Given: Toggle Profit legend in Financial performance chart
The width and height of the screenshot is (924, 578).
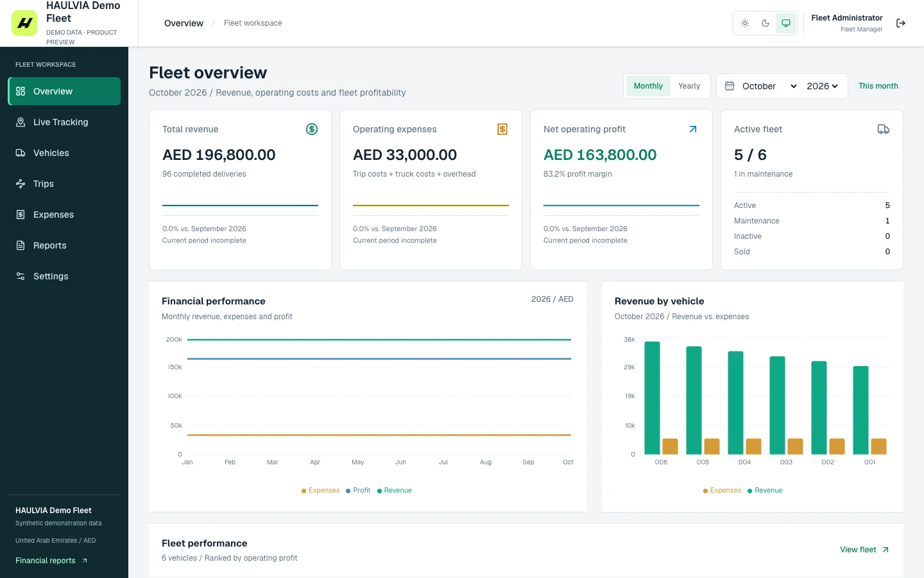Looking at the screenshot, I should coord(358,491).
